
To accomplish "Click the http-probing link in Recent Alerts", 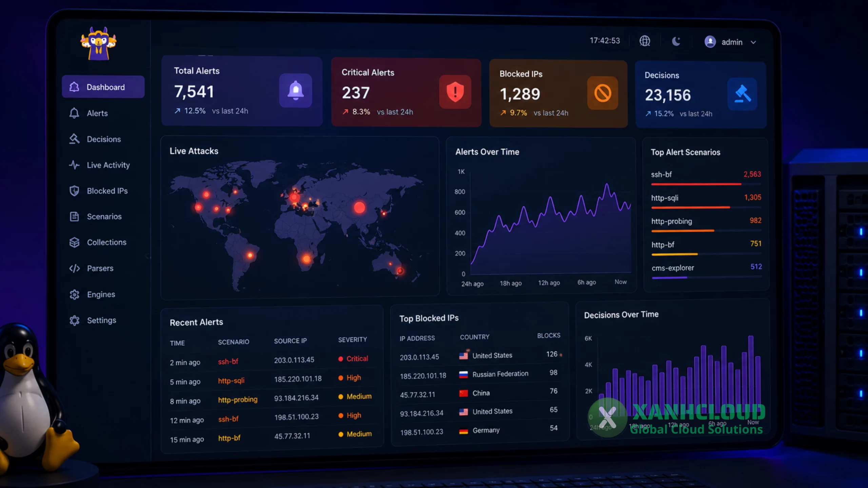I will [x=238, y=400].
